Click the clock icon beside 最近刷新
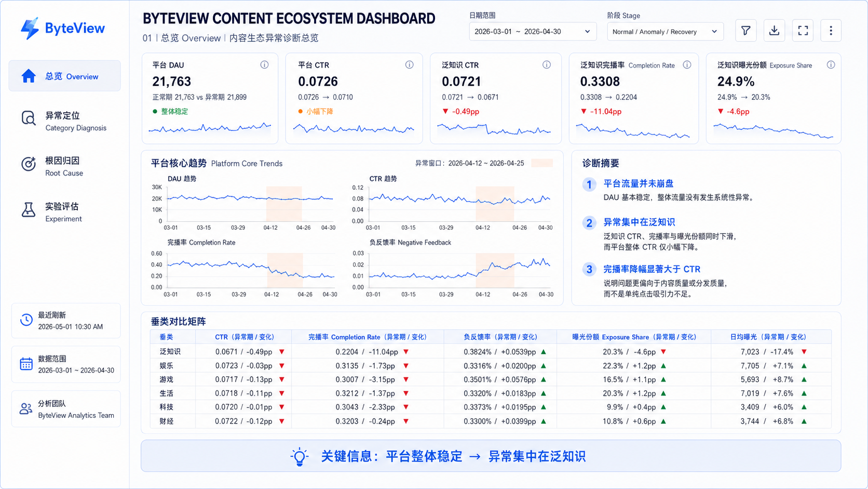868x489 pixels. (x=26, y=320)
